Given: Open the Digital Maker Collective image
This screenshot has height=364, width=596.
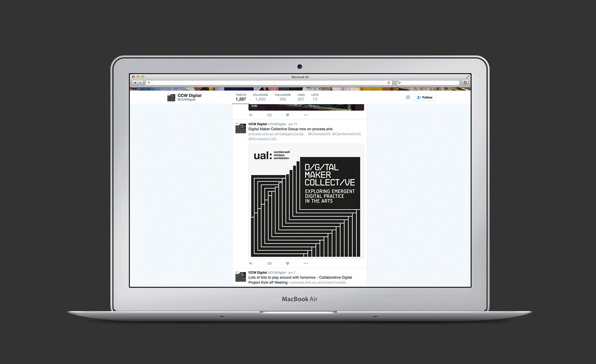Looking at the screenshot, I should 306,201.
